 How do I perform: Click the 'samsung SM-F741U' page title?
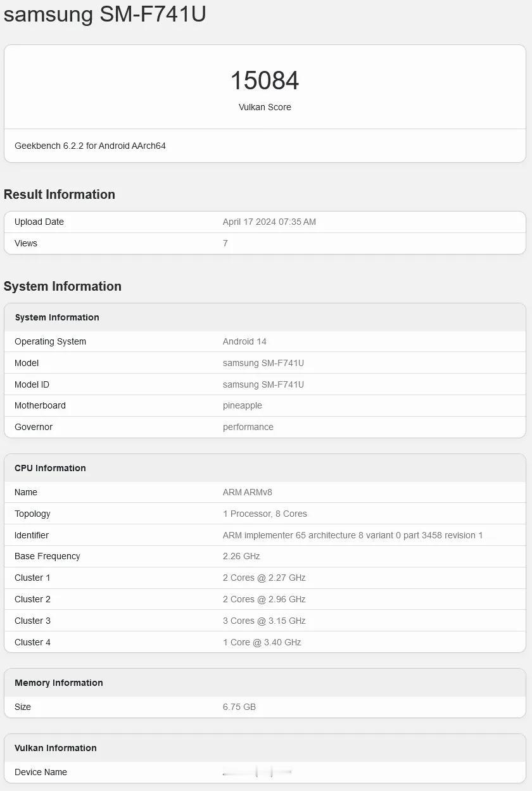tap(105, 13)
